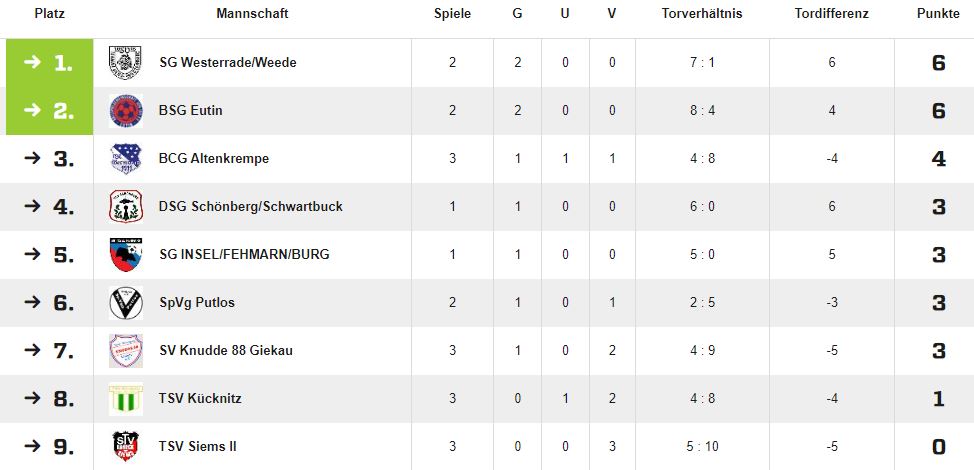
Task: Click SV Knudde 88 Giekau name
Action: [x=226, y=351]
